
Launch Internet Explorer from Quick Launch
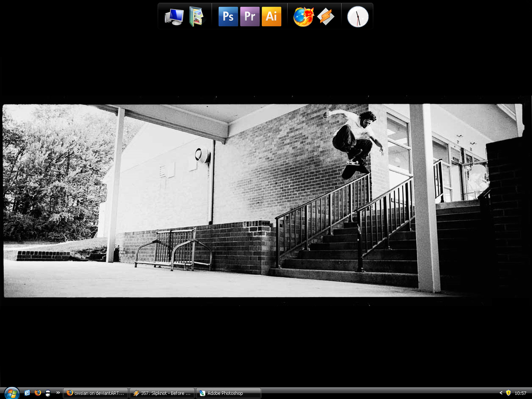click(x=26, y=393)
